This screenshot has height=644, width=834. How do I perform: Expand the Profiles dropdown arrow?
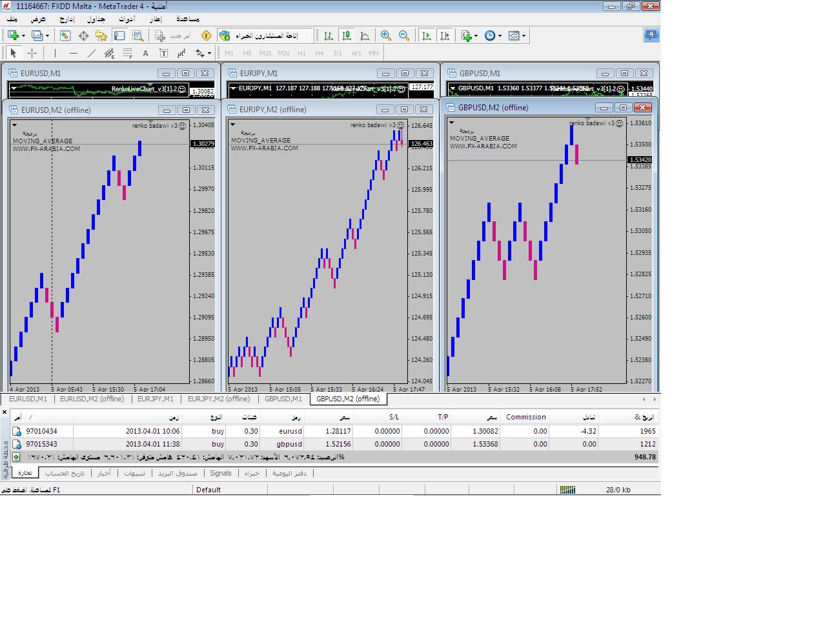pyautogui.click(x=48, y=36)
